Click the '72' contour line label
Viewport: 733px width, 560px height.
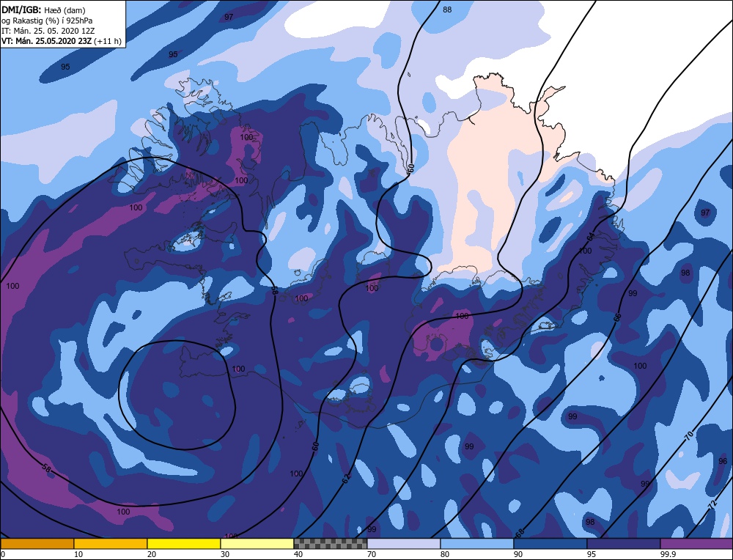712,505
